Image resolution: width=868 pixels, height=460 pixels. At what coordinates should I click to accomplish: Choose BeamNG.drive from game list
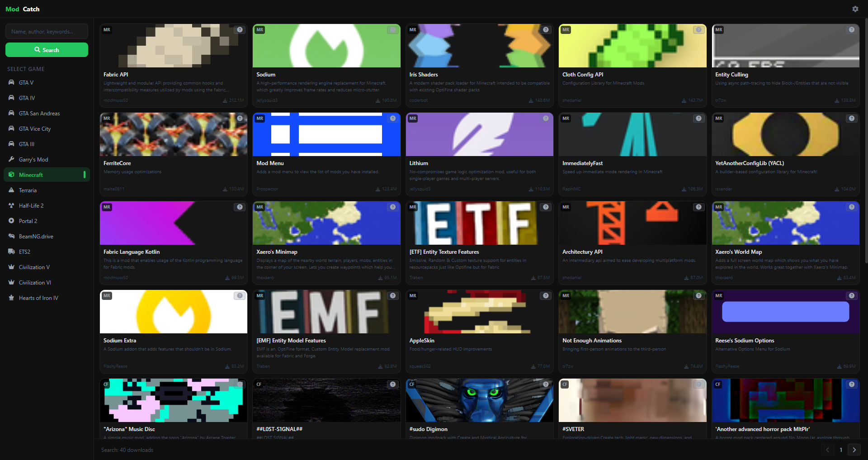point(47,237)
